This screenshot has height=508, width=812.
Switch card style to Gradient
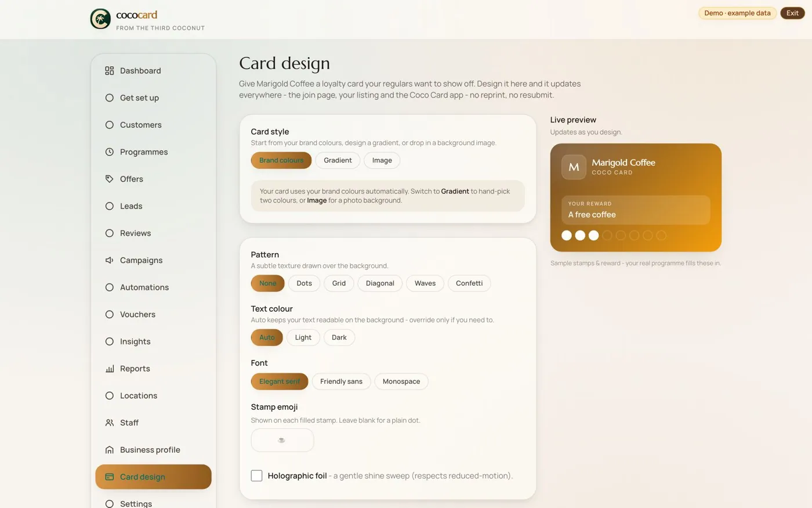tap(338, 160)
